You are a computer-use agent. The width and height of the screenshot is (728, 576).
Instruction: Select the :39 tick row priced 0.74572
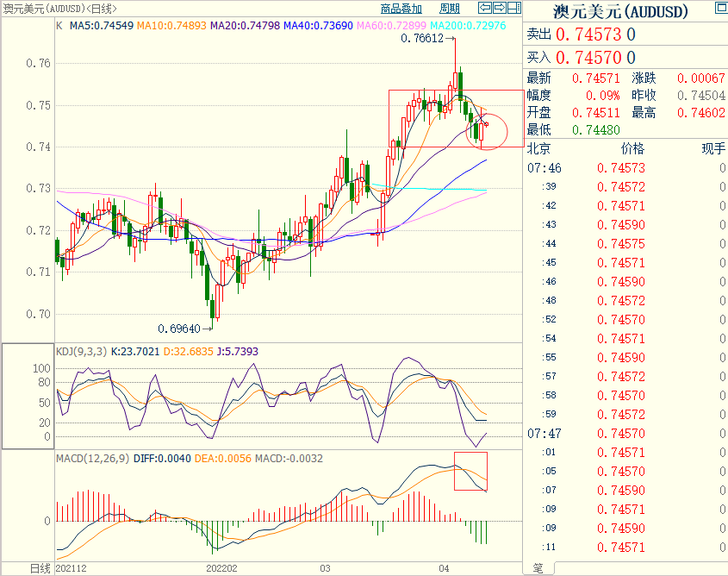[x=625, y=187]
